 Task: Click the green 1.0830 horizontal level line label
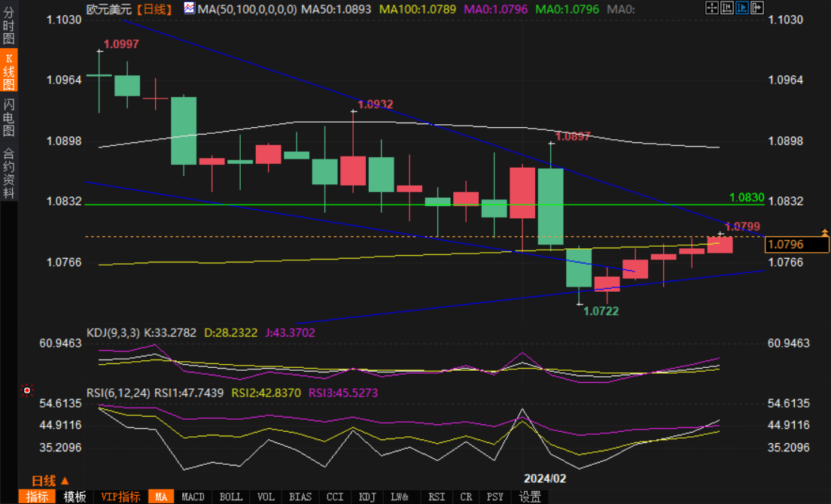click(744, 196)
